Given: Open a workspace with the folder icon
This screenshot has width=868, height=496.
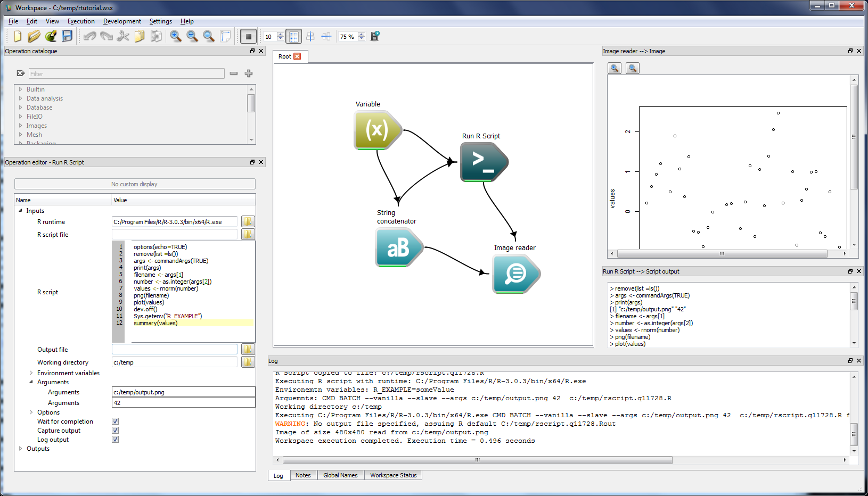Looking at the screenshot, I should pyautogui.click(x=34, y=36).
